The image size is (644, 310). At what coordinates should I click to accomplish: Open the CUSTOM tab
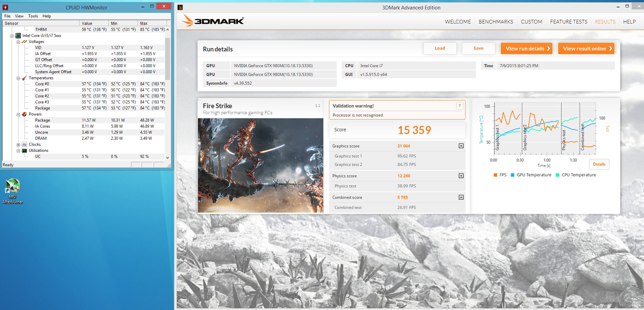(x=531, y=21)
